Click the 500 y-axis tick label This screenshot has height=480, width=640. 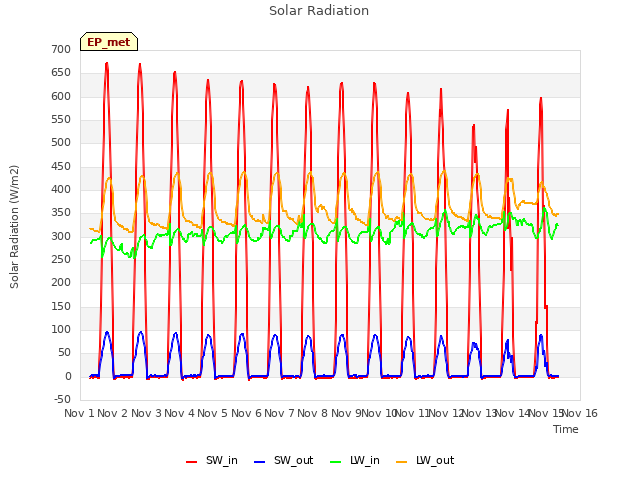[61, 142]
